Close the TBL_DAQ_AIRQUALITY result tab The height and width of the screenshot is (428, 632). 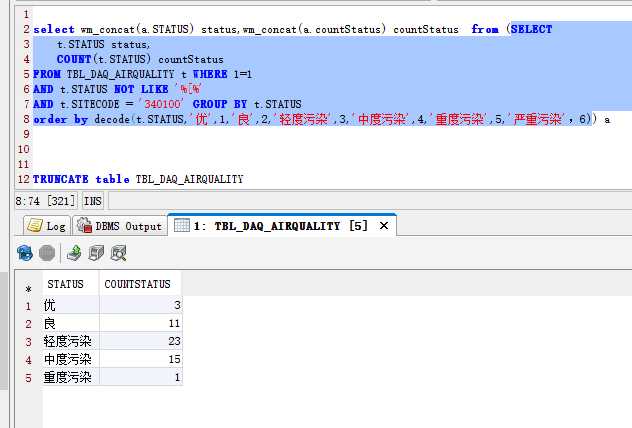click(384, 226)
